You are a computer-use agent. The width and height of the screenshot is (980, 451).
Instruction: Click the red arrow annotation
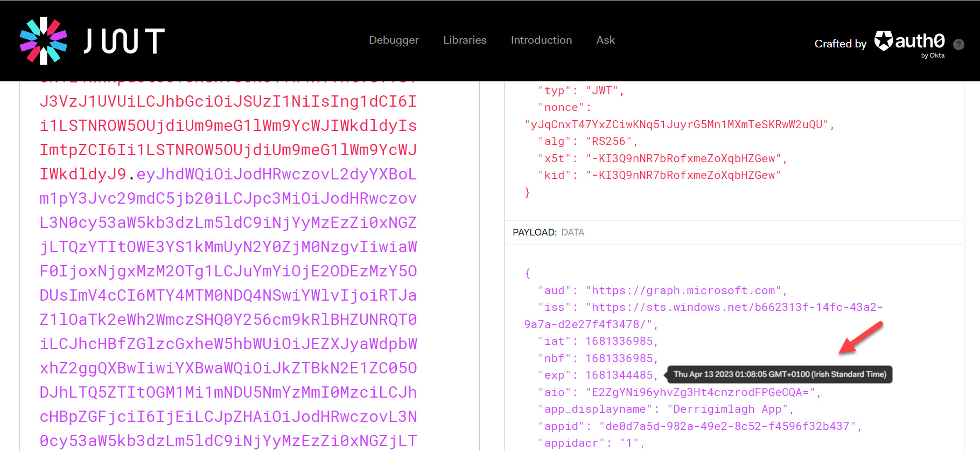pos(860,338)
